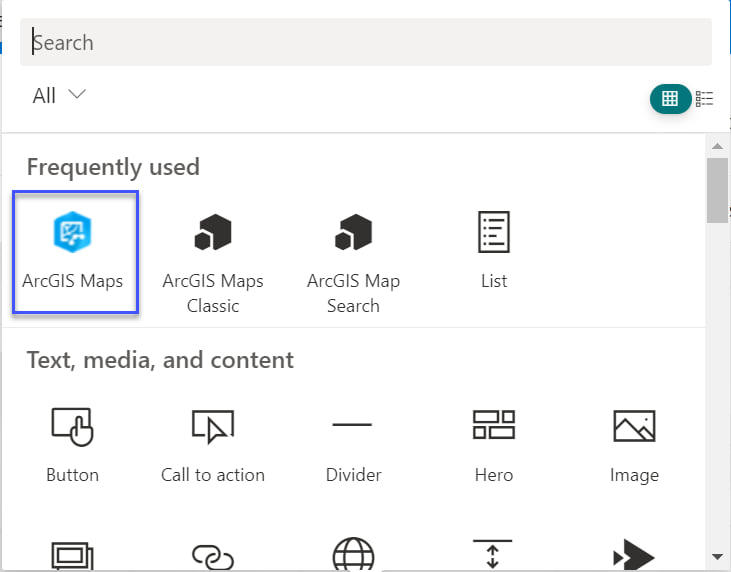
Task: Select the Hero web part
Action: 494,445
